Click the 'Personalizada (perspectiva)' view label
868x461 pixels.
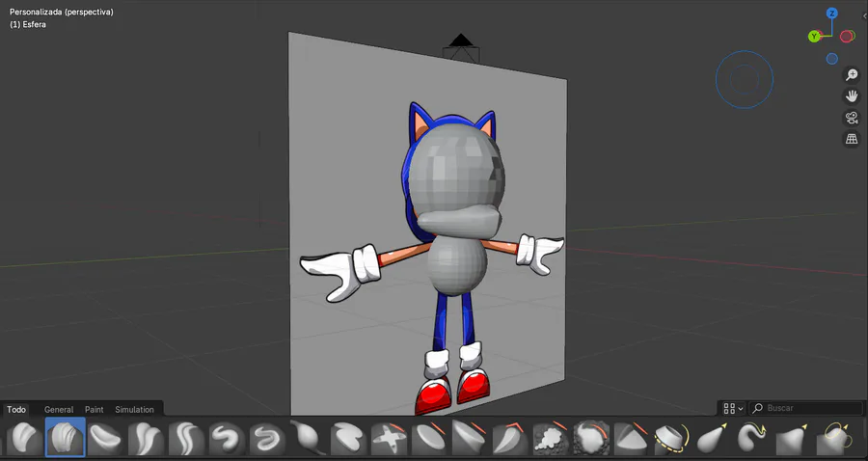pos(62,12)
